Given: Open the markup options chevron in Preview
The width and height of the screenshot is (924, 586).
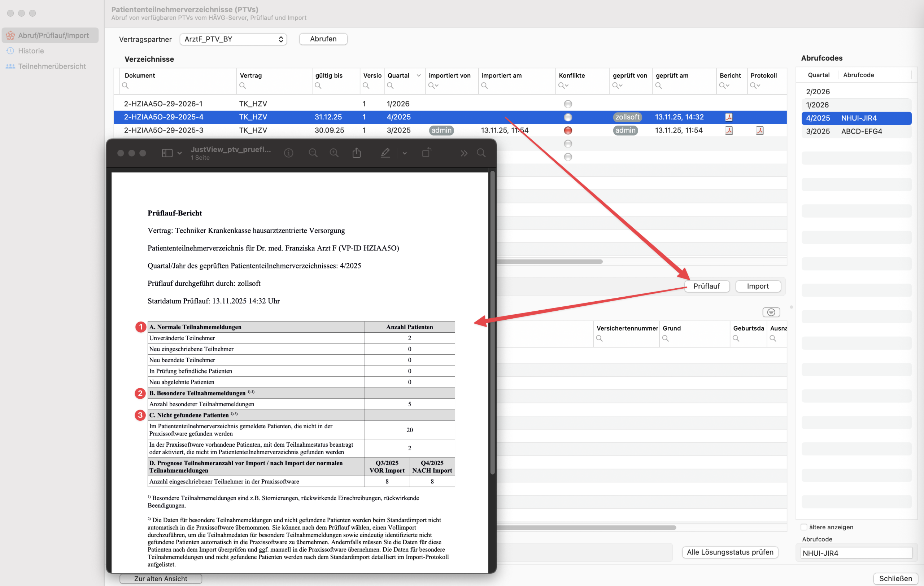Looking at the screenshot, I should click(x=405, y=153).
